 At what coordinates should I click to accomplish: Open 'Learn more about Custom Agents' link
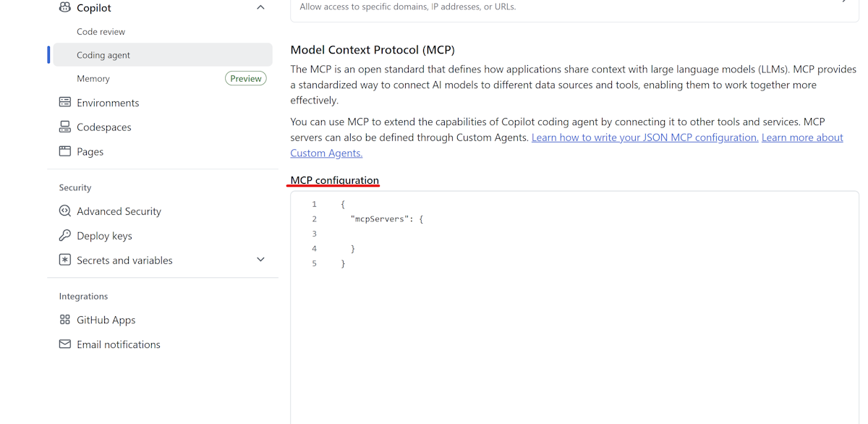(802, 137)
